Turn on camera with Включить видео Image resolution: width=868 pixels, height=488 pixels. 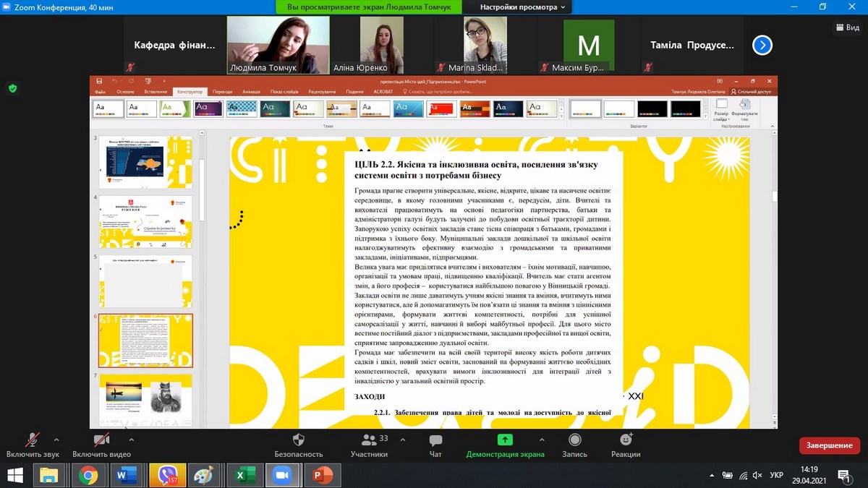[101, 440]
